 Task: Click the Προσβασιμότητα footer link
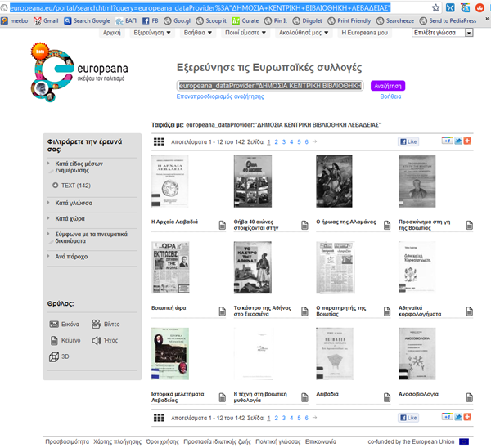67,441
